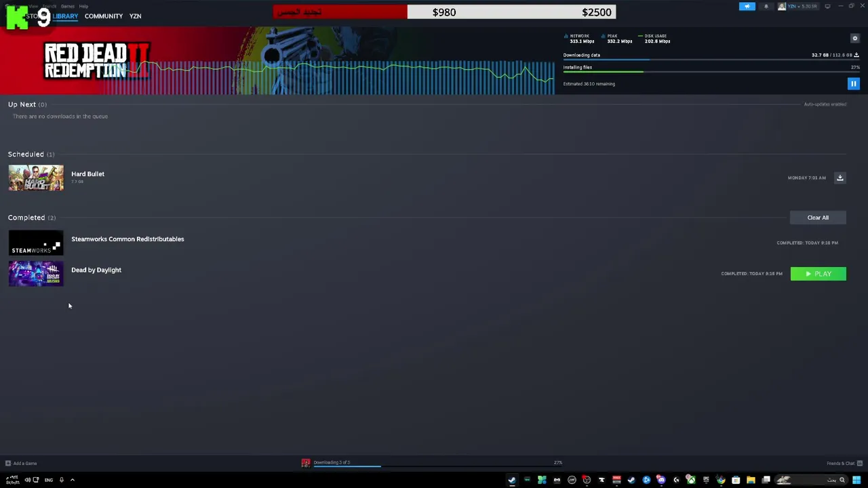Screen dimensions: 868x488
Task: Open the YZN profile tab
Action: click(x=135, y=16)
